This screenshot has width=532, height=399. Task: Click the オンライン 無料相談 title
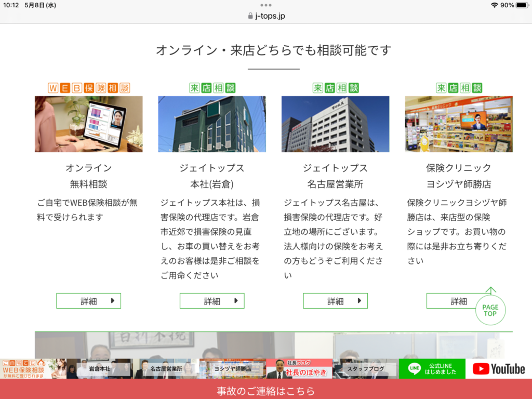[x=88, y=176]
